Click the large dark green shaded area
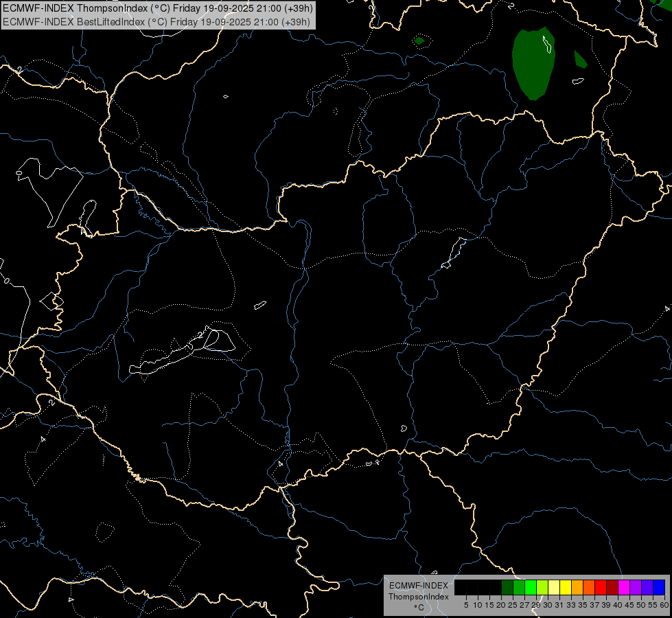 [533, 65]
